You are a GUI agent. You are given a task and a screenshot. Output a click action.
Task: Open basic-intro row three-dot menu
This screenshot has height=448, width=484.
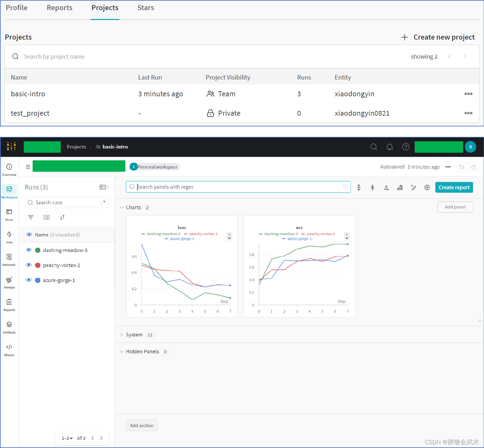(x=468, y=94)
